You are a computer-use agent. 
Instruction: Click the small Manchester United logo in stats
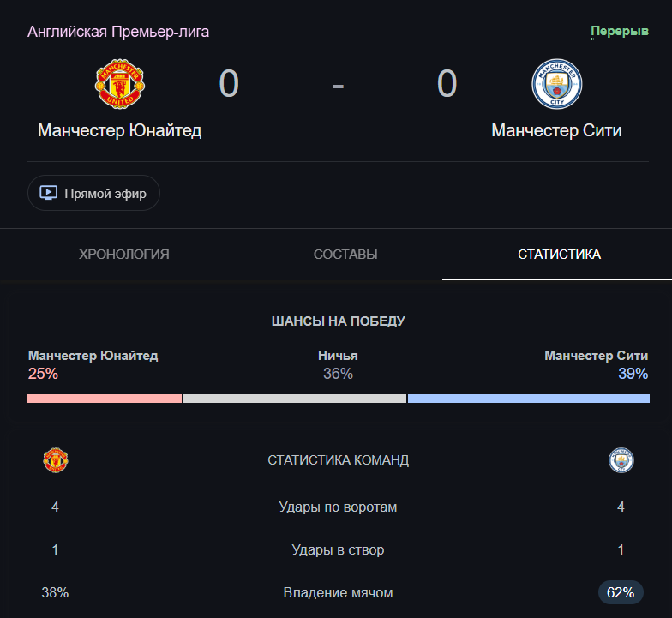coord(55,460)
